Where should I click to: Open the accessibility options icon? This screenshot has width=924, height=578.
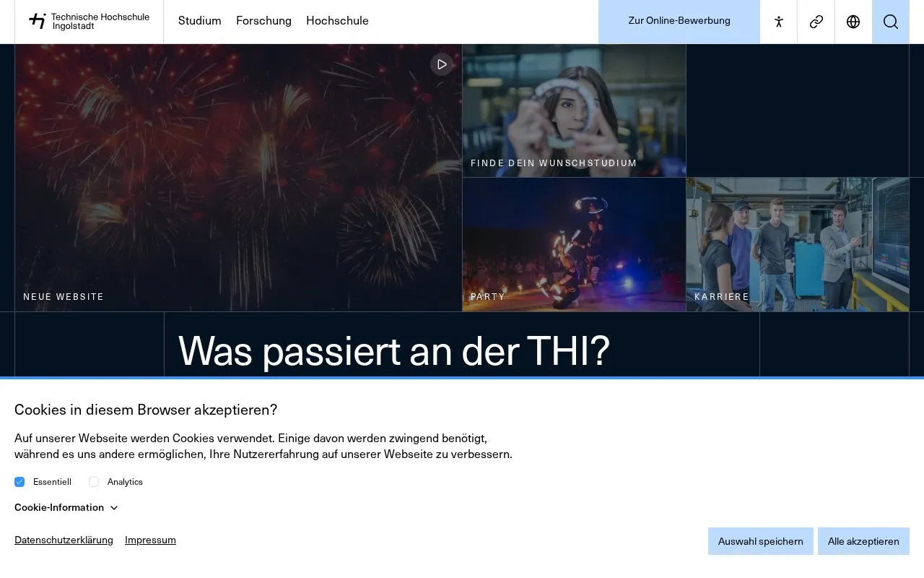[778, 22]
